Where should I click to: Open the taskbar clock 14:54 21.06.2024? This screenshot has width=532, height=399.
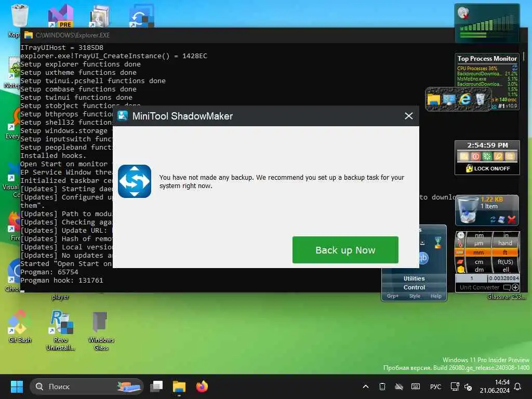pyautogui.click(x=495, y=387)
